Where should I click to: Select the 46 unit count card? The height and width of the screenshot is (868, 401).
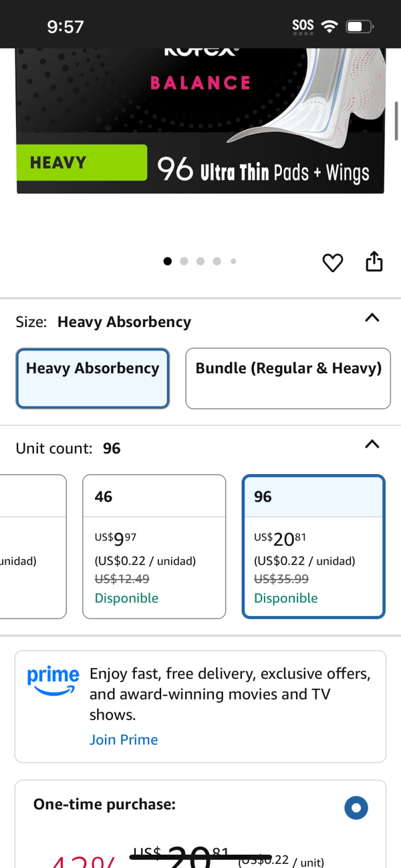coord(154,546)
